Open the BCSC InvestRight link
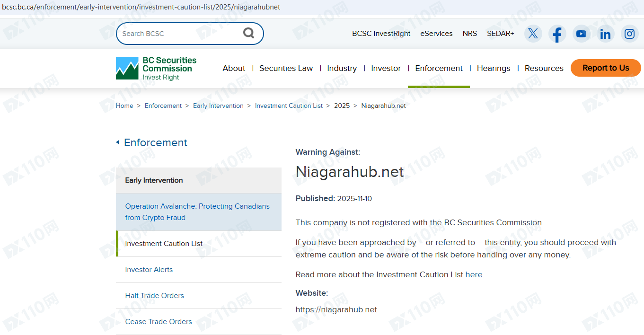The width and height of the screenshot is (644, 335). [381, 34]
